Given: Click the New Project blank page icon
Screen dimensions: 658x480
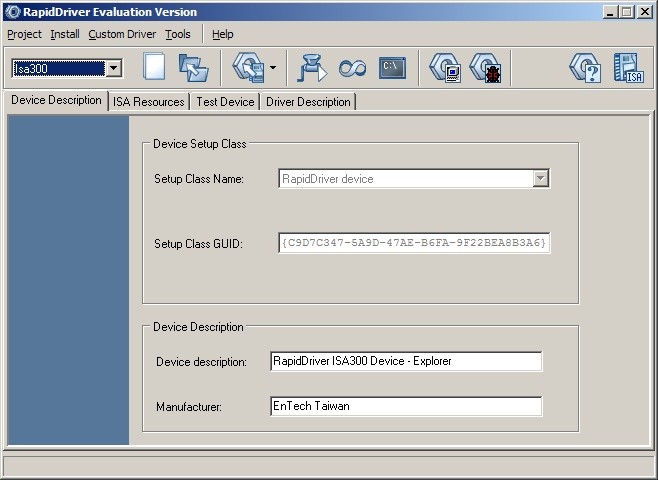Looking at the screenshot, I should [154, 66].
